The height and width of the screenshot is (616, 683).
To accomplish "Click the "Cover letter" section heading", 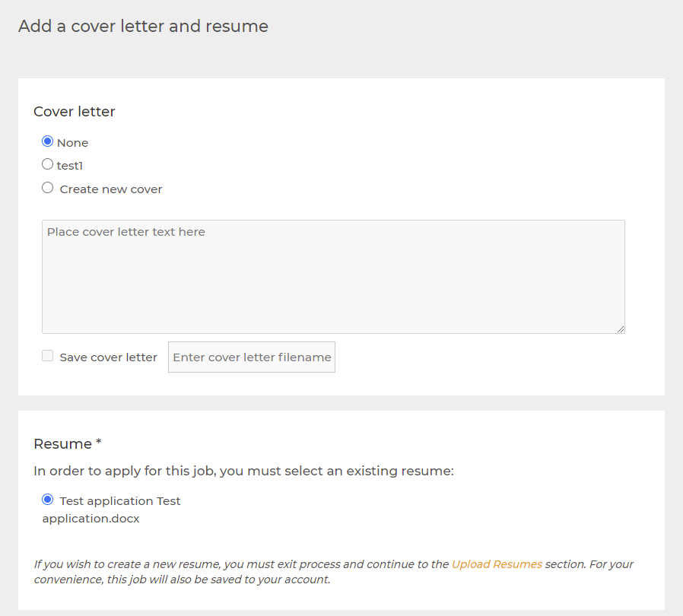I will [x=75, y=112].
